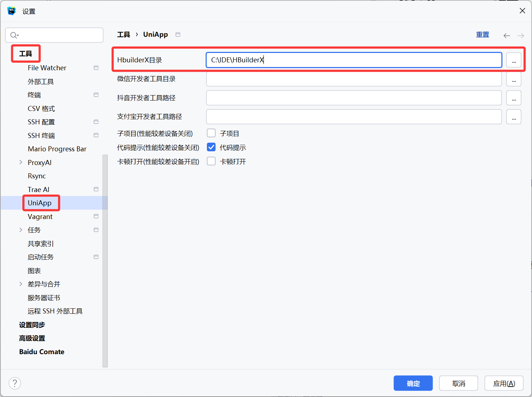Select 外部工具 in settings tree
Image resolution: width=532 pixels, height=397 pixels.
(41, 81)
